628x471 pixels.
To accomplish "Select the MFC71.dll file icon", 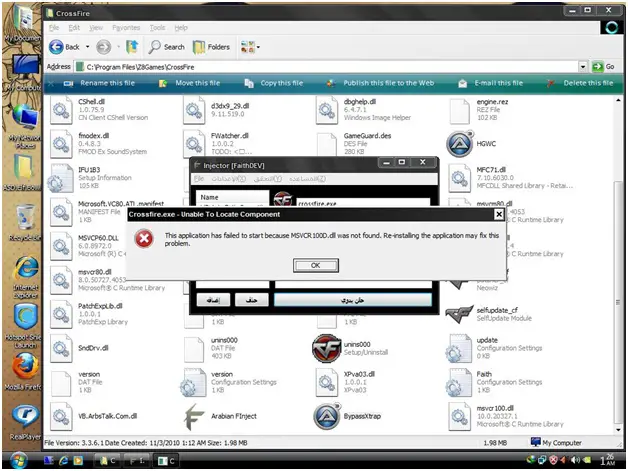I will pyautogui.click(x=459, y=178).
